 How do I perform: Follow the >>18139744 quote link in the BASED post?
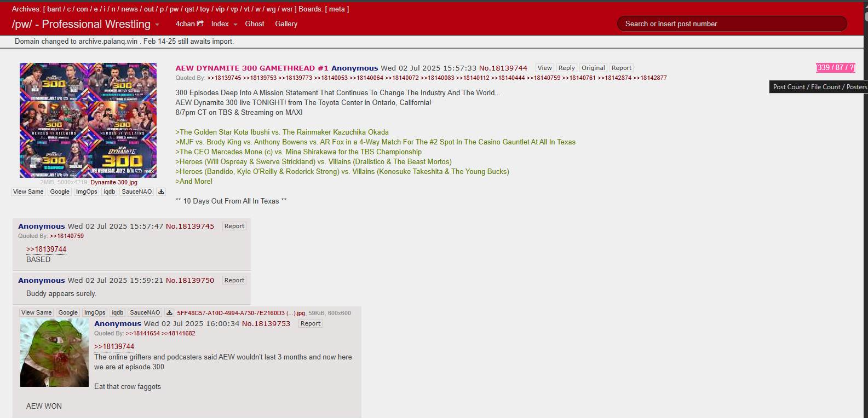click(x=46, y=249)
